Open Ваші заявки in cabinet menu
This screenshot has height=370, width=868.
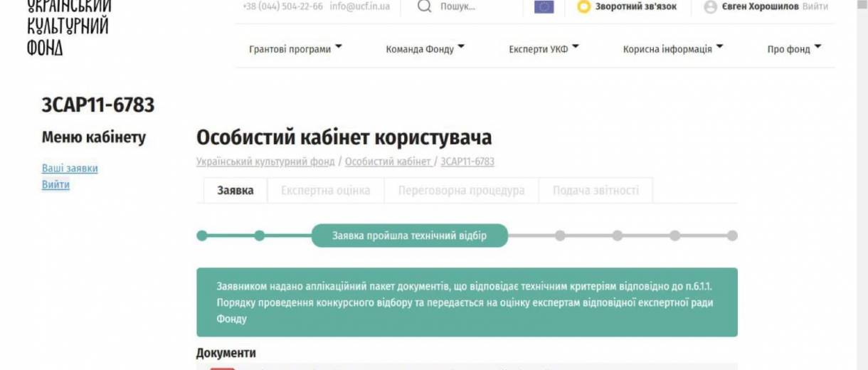point(70,169)
